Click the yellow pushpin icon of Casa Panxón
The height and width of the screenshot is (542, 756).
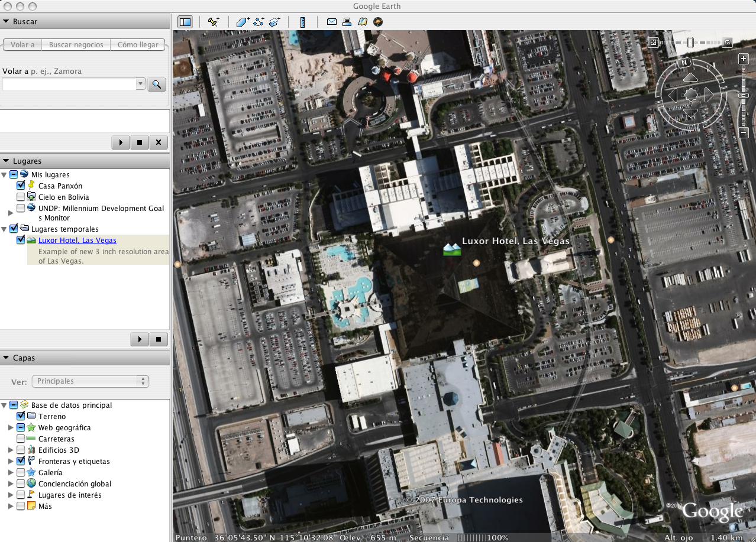(x=31, y=186)
